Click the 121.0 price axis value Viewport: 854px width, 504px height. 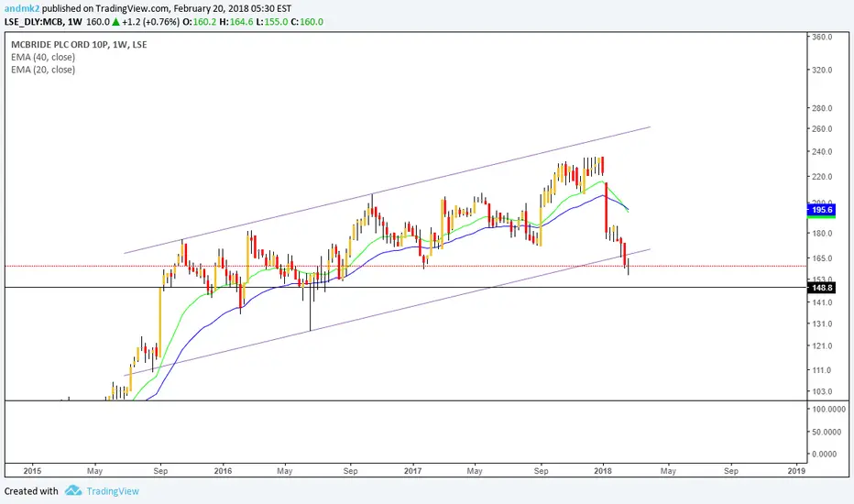(822, 346)
